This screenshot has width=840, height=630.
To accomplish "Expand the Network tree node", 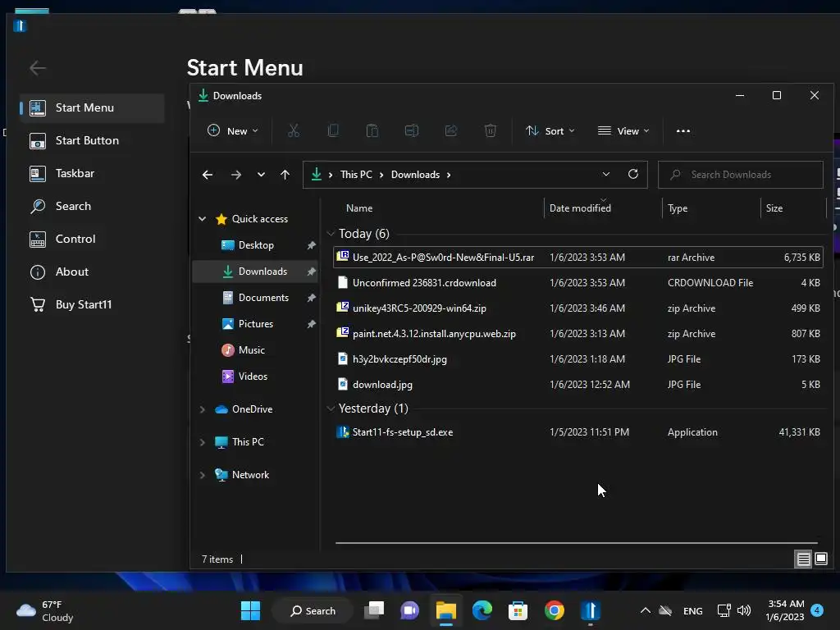I will [203, 475].
